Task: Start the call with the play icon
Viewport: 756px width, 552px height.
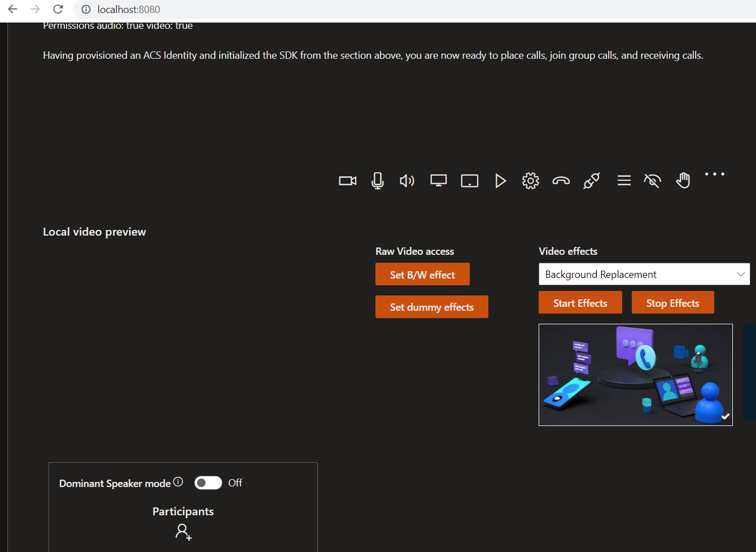Action: (500, 180)
